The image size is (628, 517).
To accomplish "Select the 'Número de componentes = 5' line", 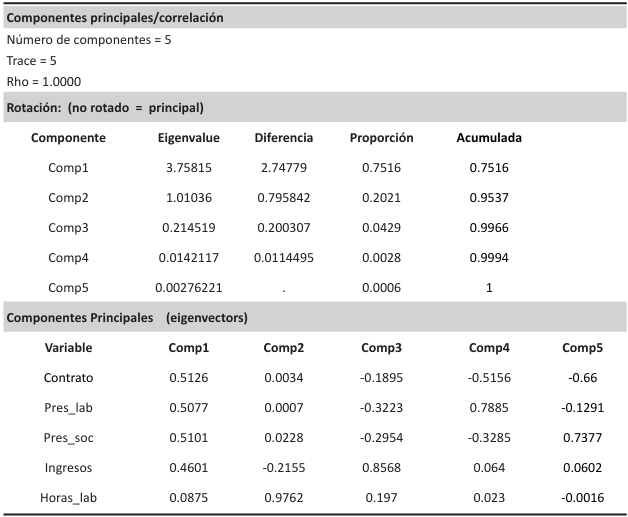I will pos(89,40).
